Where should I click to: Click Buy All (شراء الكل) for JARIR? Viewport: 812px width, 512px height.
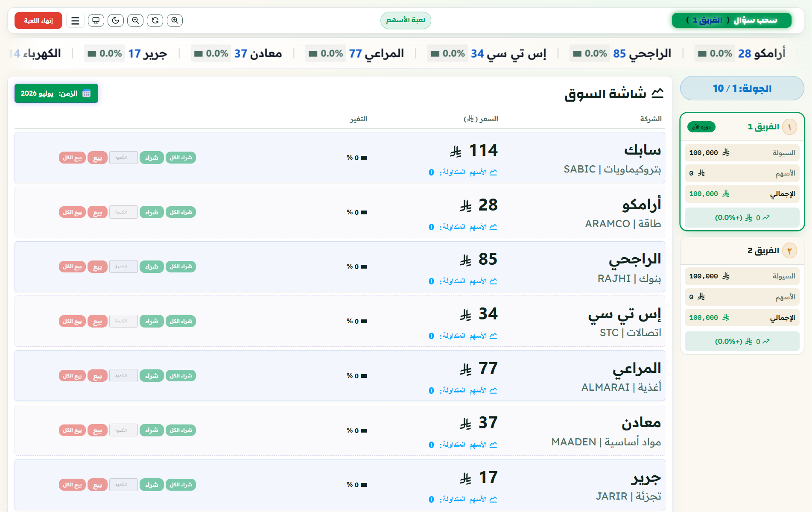tap(181, 485)
